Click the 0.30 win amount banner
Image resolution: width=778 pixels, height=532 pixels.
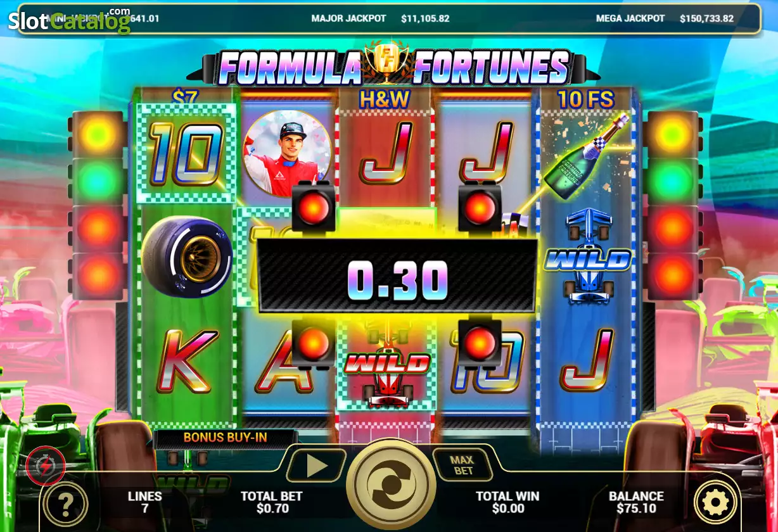tap(397, 275)
